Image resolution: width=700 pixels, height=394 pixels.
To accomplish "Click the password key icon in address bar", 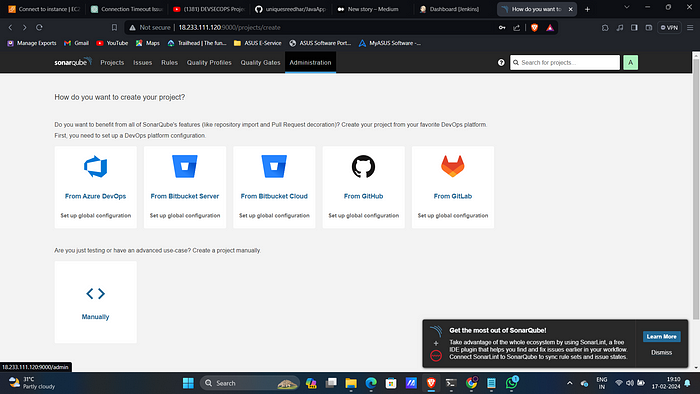I will [502, 28].
